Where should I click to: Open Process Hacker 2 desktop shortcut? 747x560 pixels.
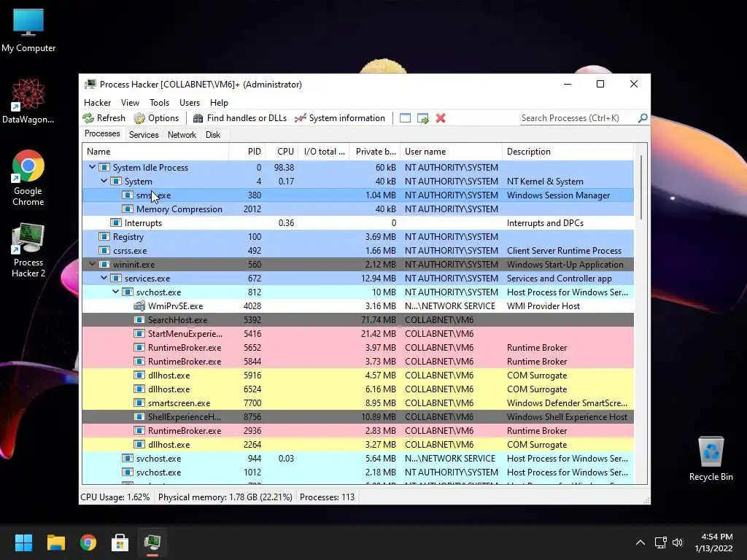[28, 250]
